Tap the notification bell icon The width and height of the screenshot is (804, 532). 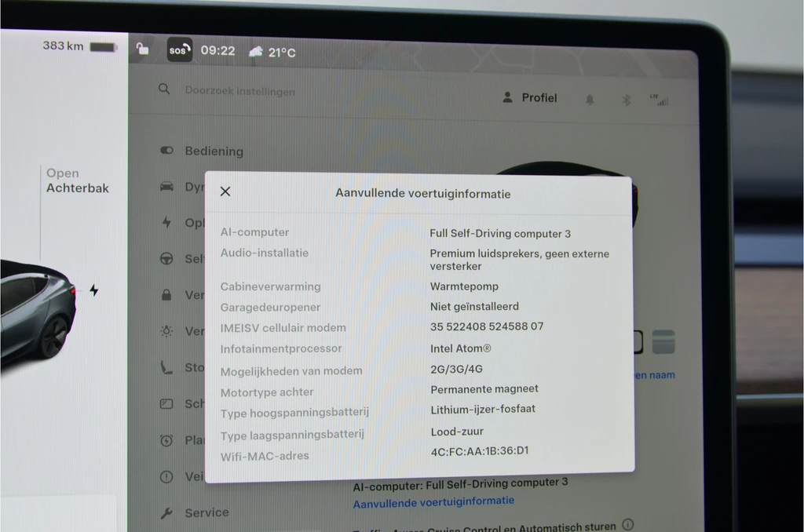pos(590,100)
